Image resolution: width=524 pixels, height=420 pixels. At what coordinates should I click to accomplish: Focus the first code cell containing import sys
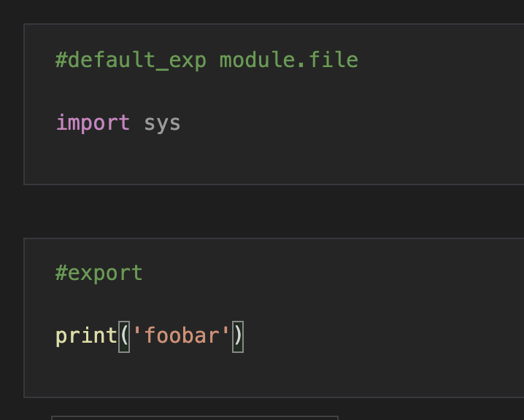pyautogui.click(x=274, y=104)
